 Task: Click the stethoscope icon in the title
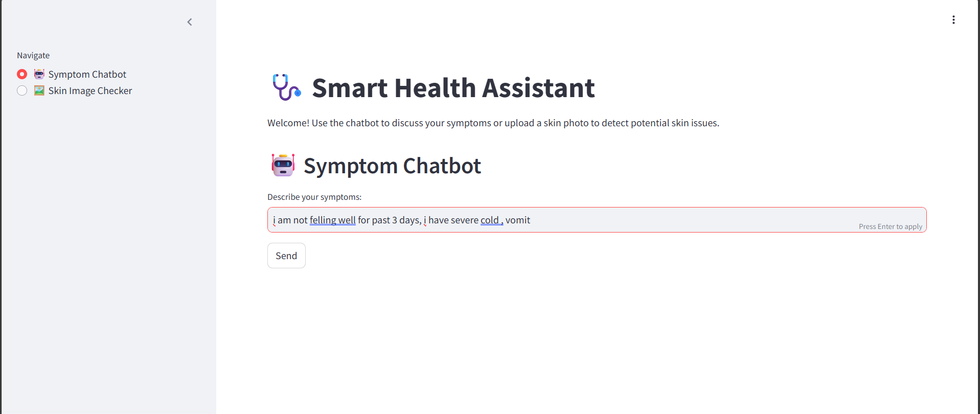coord(287,87)
